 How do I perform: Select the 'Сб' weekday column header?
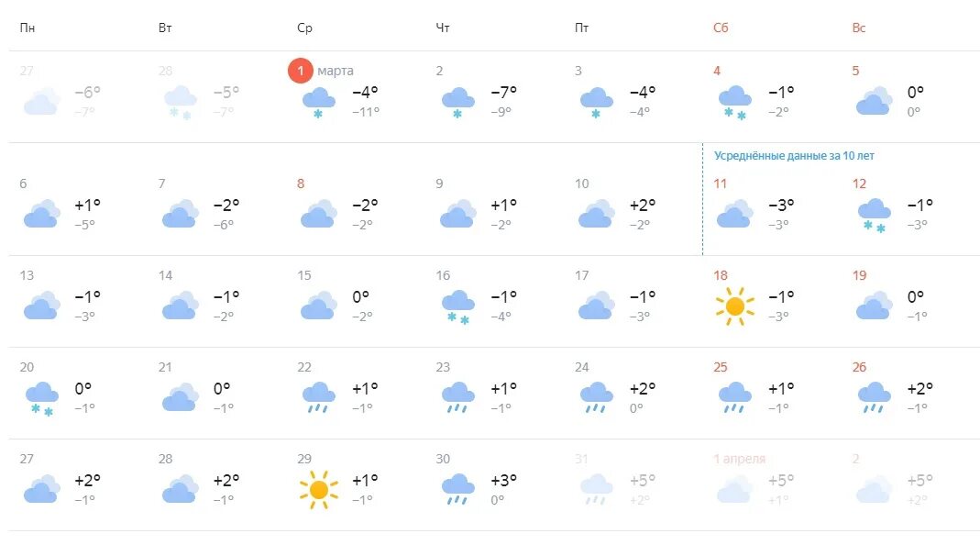(721, 28)
